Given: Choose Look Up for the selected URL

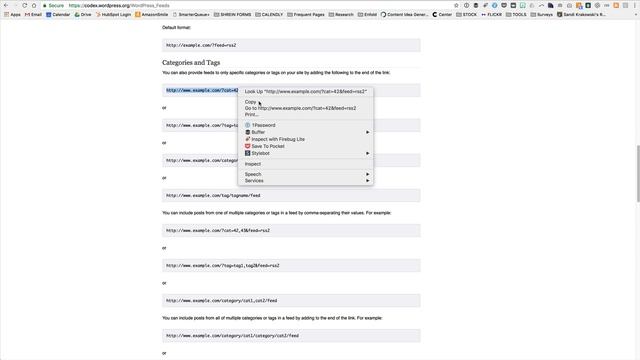Looking at the screenshot, I should [305, 91].
